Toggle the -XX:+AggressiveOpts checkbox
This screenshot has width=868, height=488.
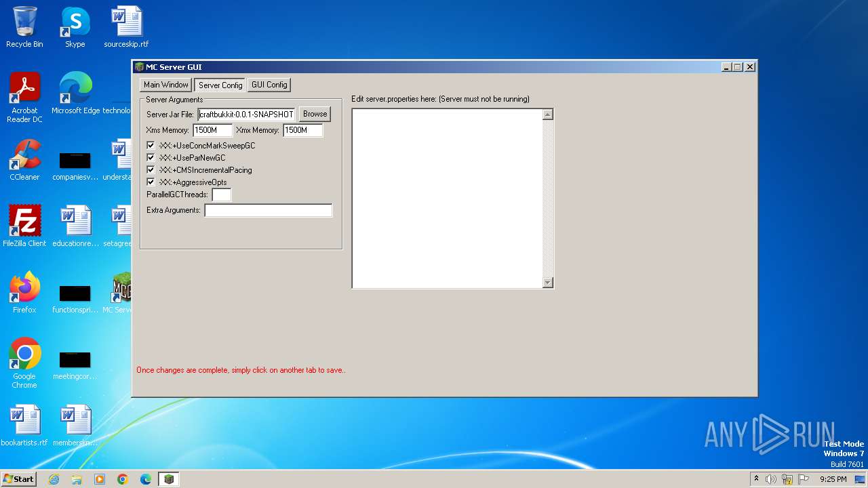[x=151, y=182]
